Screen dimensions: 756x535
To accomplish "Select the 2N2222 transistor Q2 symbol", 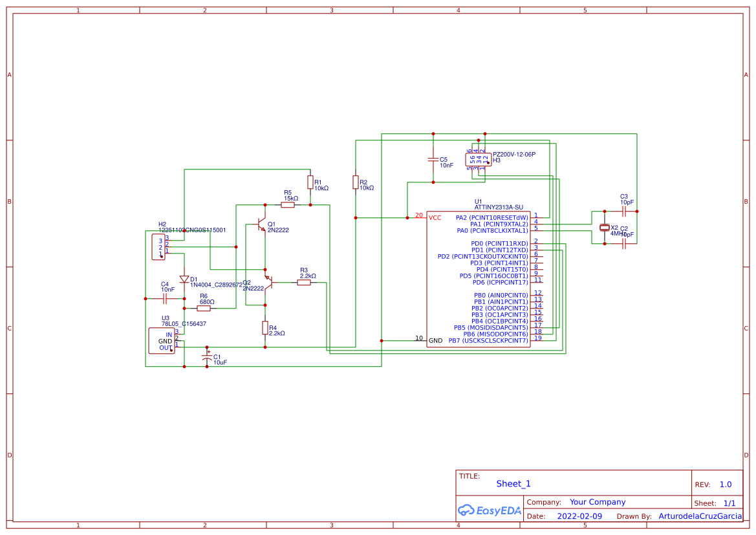I will coord(272,281).
